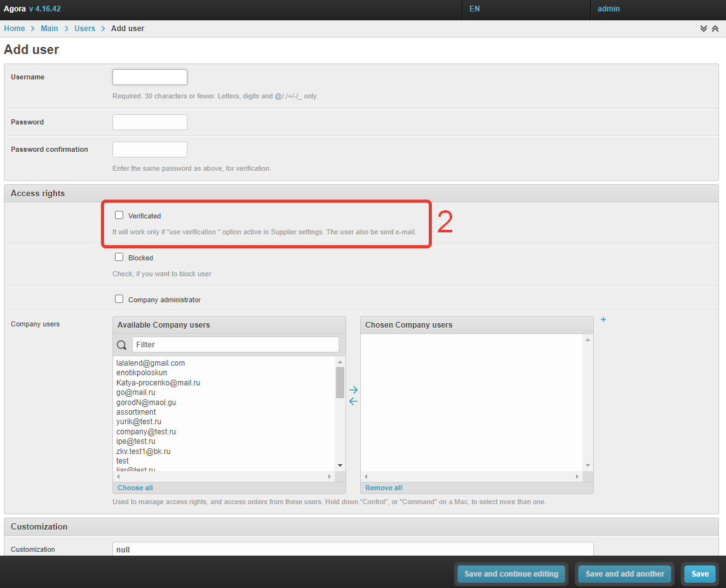Image resolution: width=726 pixels, height=588 pixels.
Task: Navigate to Home breadcrumb link
Action: [x=15, y=29]
